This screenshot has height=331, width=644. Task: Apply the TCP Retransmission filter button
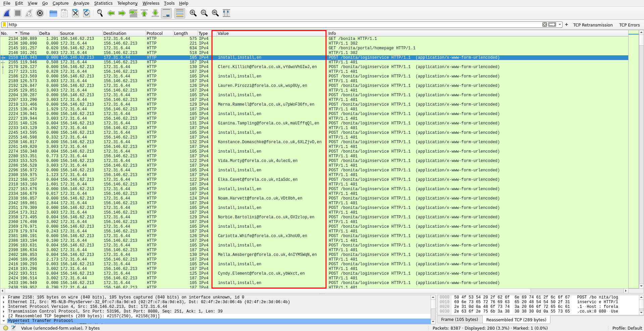coord(592,25)
